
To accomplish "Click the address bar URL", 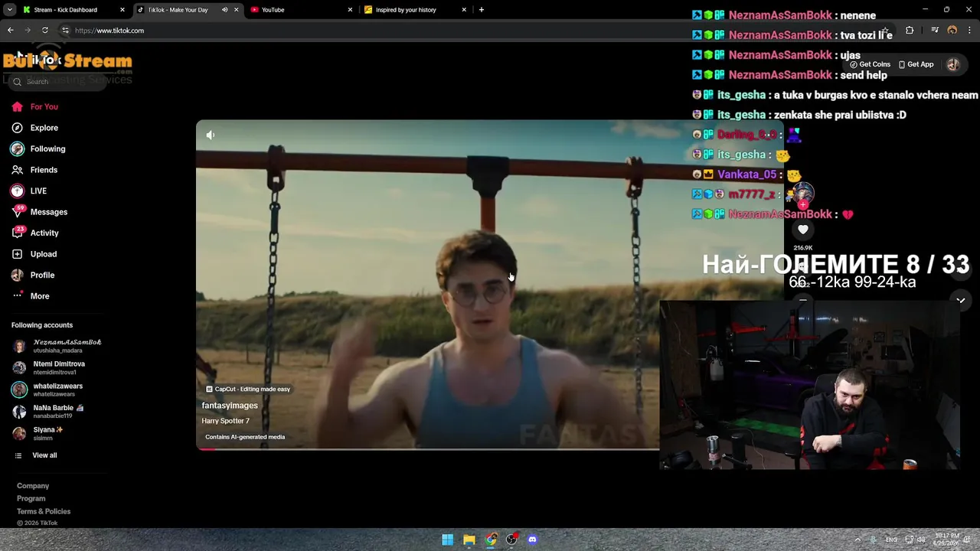I will (x=109, y=31).
